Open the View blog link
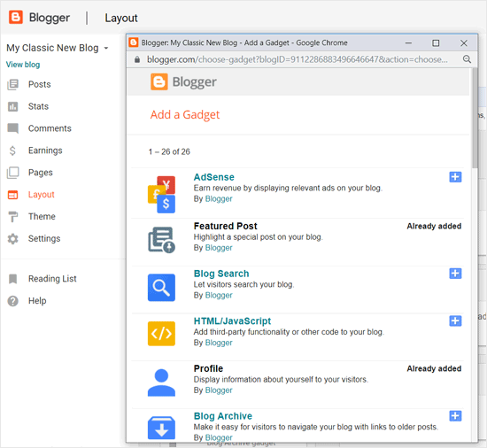This screenshot has width=487, height=448. [x=23, y=65]
